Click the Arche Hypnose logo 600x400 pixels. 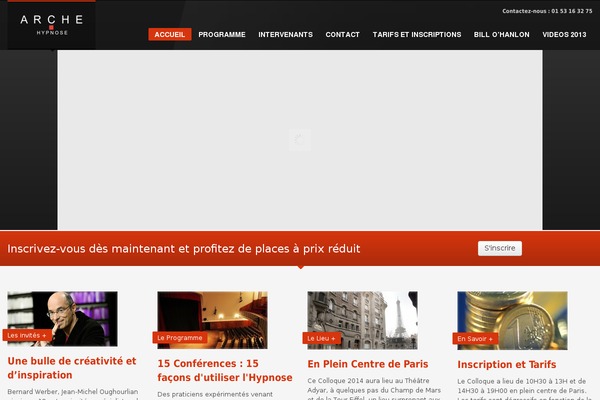coord(52,25)
